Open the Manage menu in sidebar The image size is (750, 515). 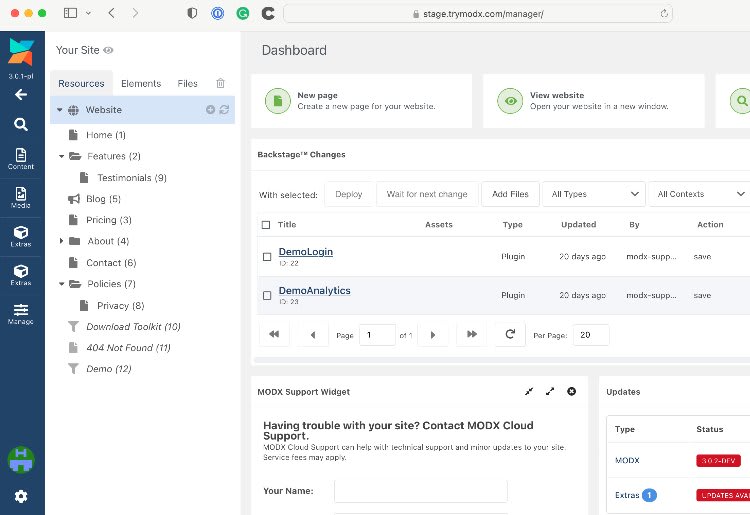pos(21,314)
